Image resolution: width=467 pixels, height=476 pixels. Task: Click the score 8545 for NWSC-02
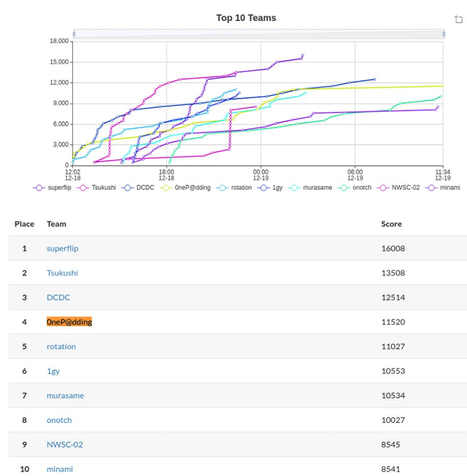(x=391, y=445)
